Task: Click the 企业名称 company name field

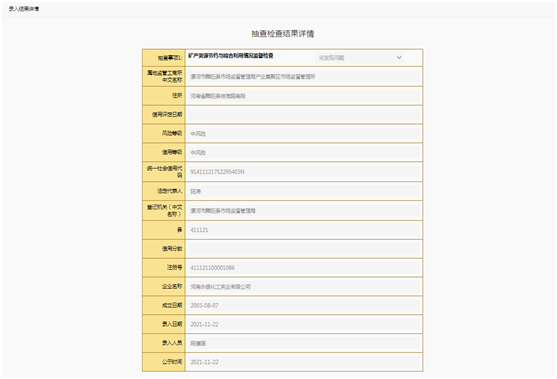Action: tap(304, 286)
